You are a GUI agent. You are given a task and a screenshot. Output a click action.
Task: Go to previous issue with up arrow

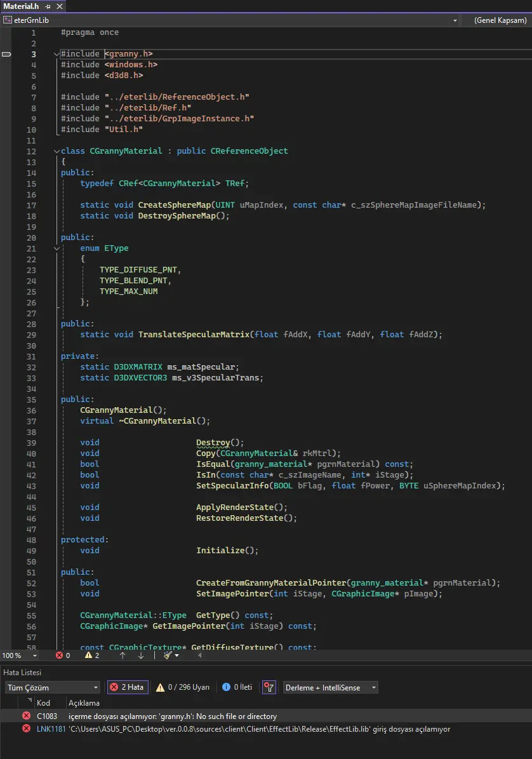[x=123, y=655]
